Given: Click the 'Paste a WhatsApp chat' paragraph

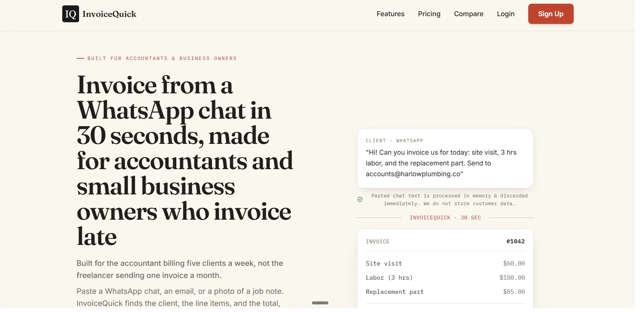Looking at the screenshot, I should pyautogui.click(x=180, y=297).
